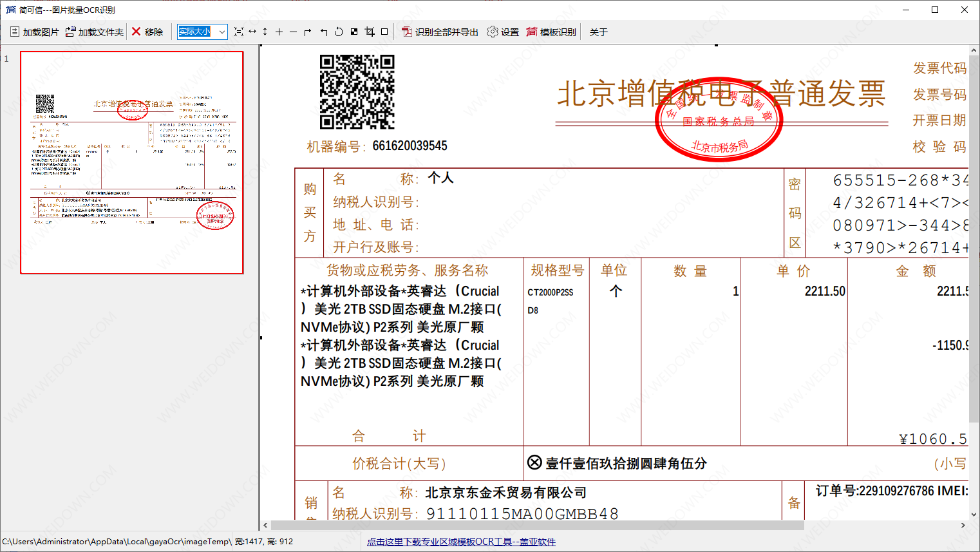Click the horizontal scrollbar thumb
This screenshot has height=552, width=980.
point(537,526)
